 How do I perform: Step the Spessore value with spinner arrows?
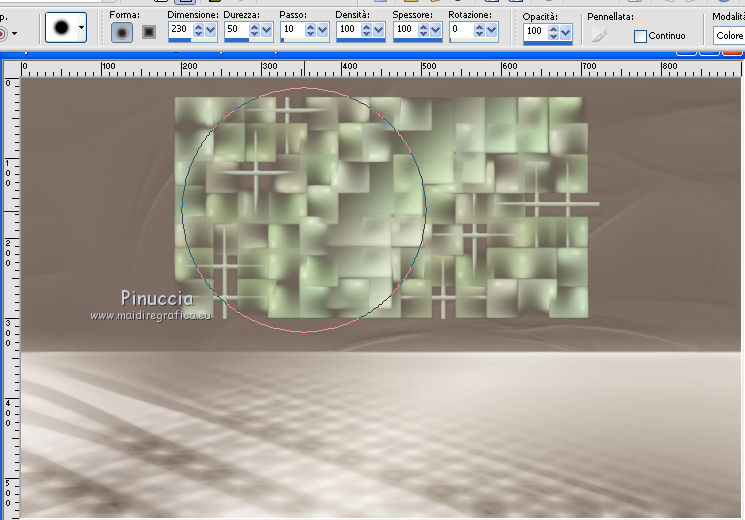click(423, 30)
